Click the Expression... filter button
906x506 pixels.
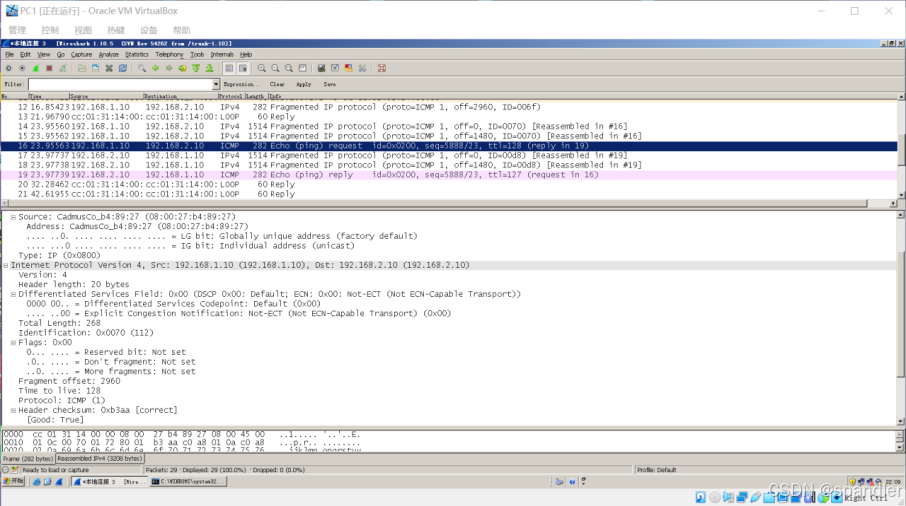pyautogui.click(x=242, y=84)
